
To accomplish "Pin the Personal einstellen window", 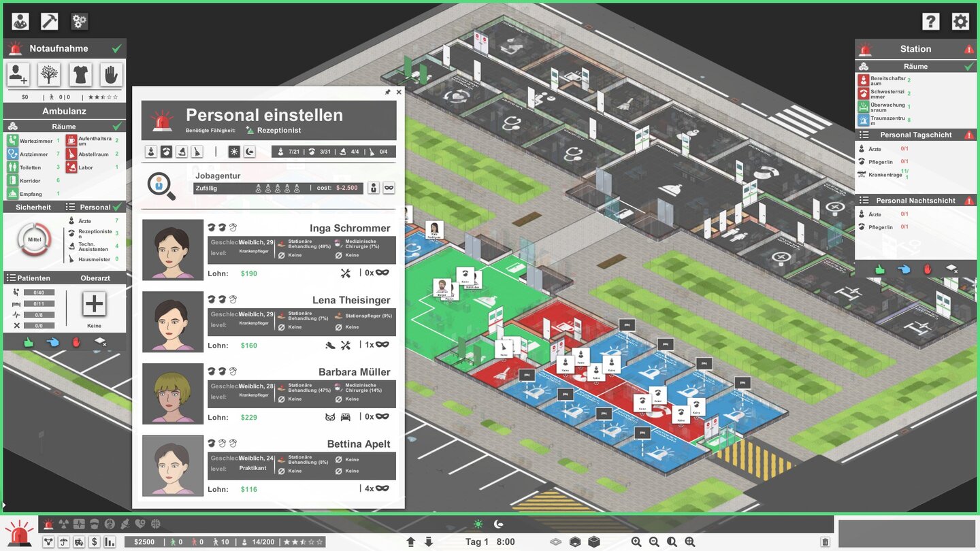I will 388,92.
